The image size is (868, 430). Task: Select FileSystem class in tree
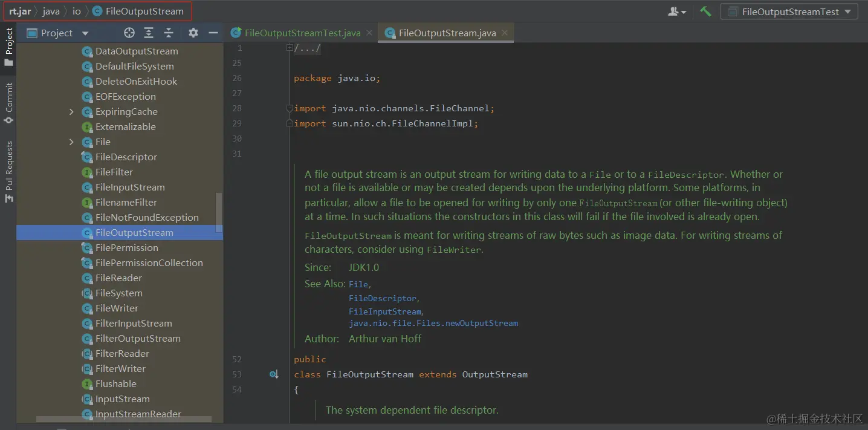(120, 293)
